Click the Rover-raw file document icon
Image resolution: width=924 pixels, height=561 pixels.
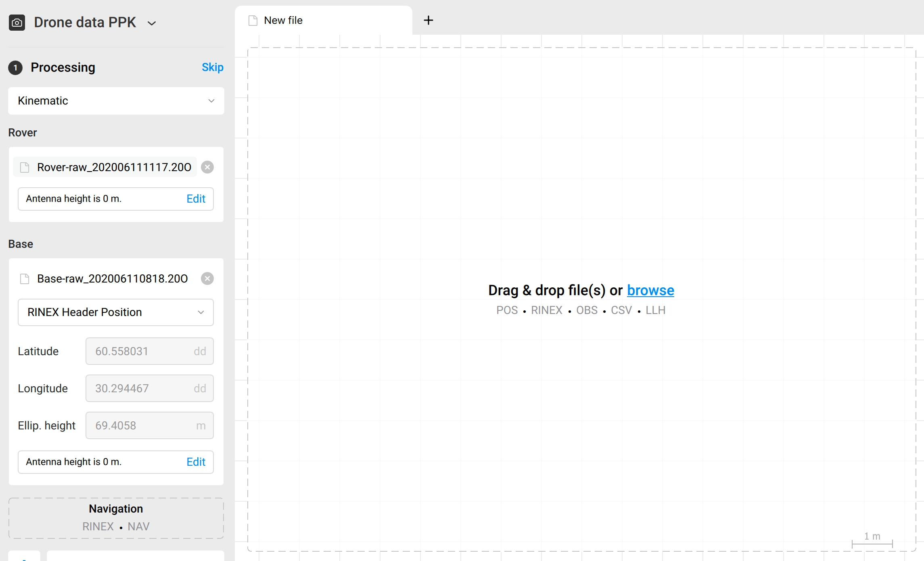pos(25,167)
